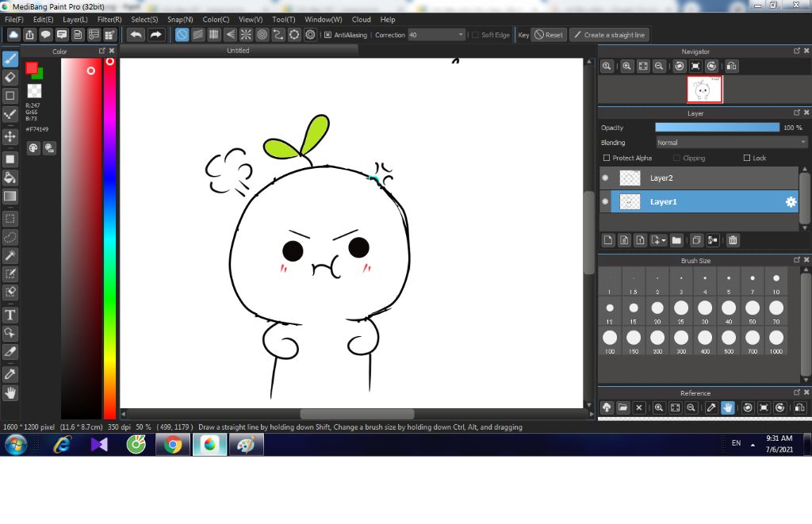Expand the Correction value dropdown

[x=462, y=35]
